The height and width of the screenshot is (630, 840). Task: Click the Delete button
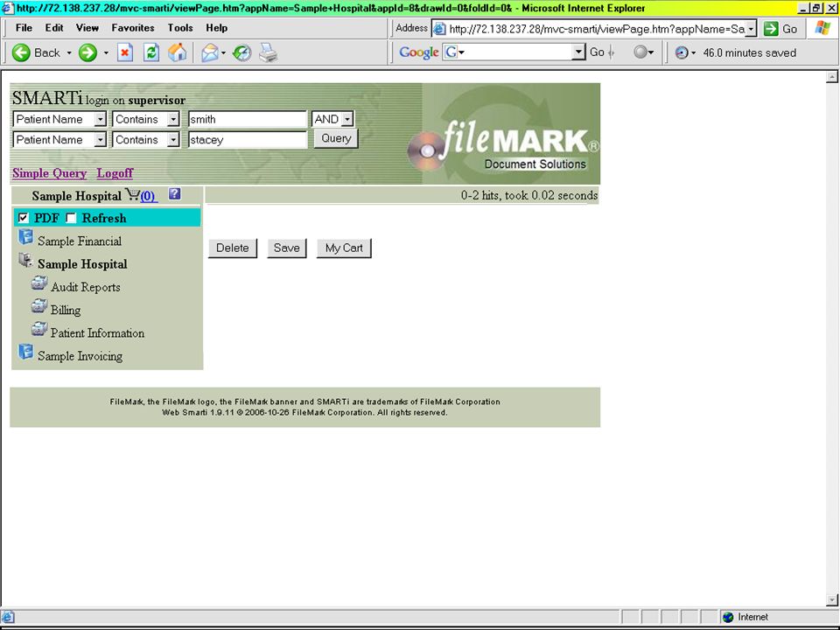pos(233,248)
